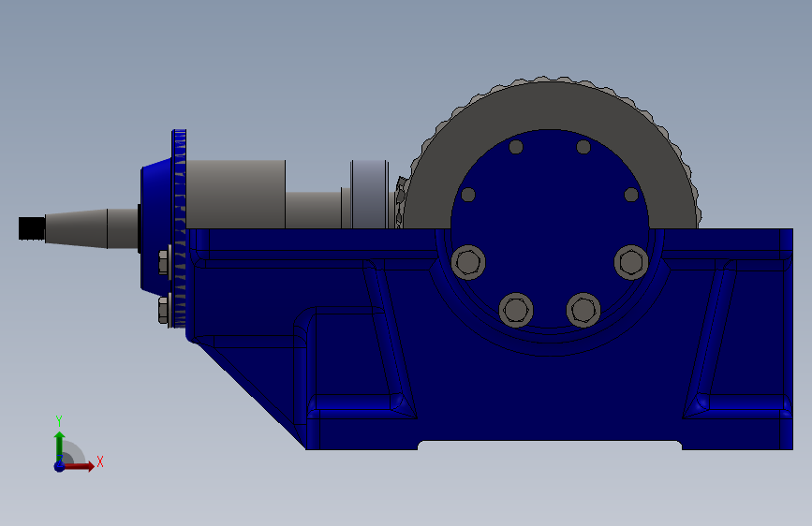Pick the right hex bolt on the round cover

(631, 262)
